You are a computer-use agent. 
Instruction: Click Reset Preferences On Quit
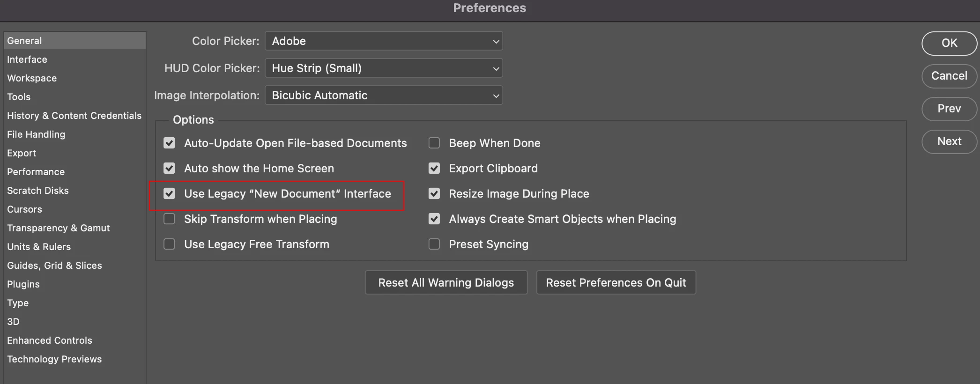[x=616, y=282]
